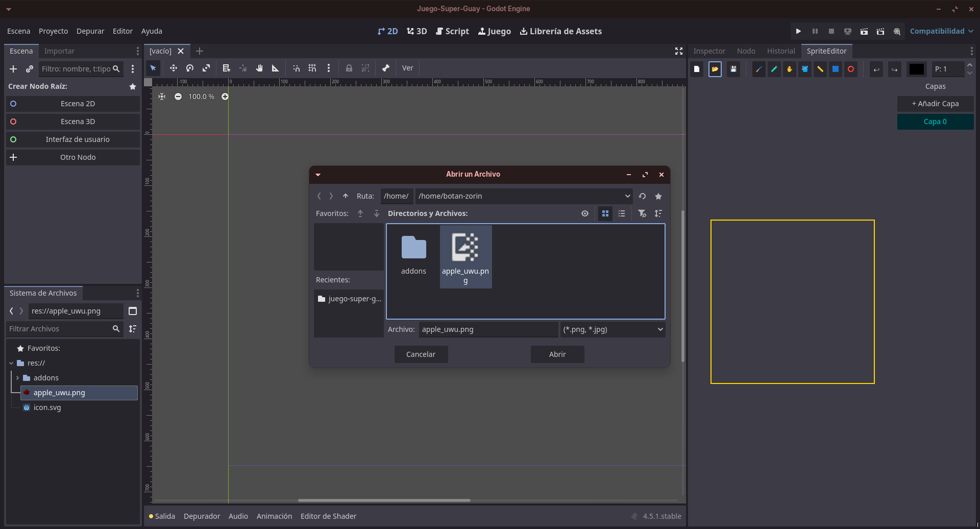Click the floppy disk save icon
The height and width of the screenshot is (529, 980).
pos(733,69)
